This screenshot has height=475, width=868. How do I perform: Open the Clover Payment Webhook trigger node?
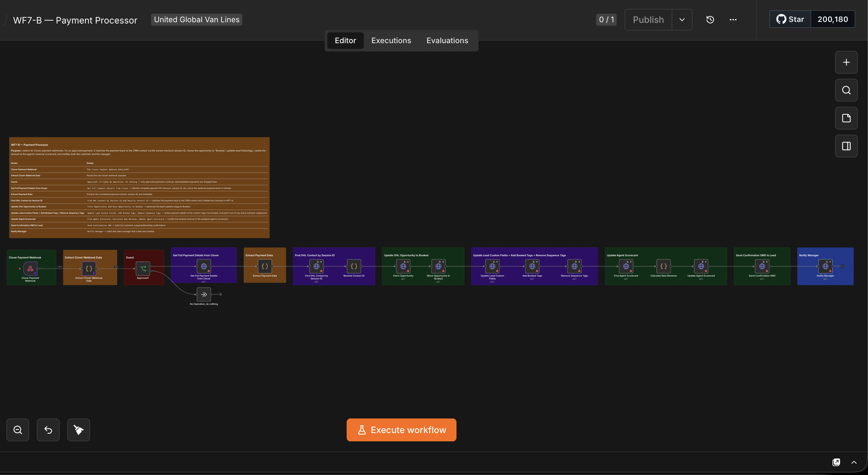[x=30, y=268]
